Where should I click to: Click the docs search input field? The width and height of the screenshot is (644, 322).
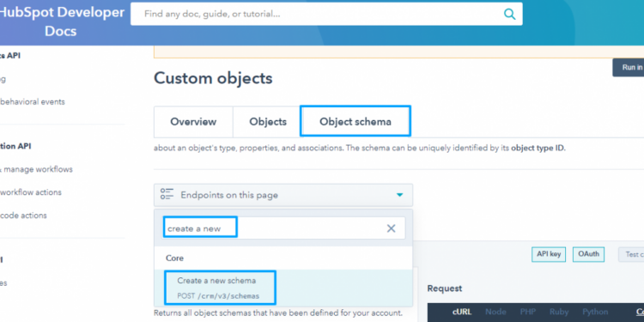[x=326, y=14]
